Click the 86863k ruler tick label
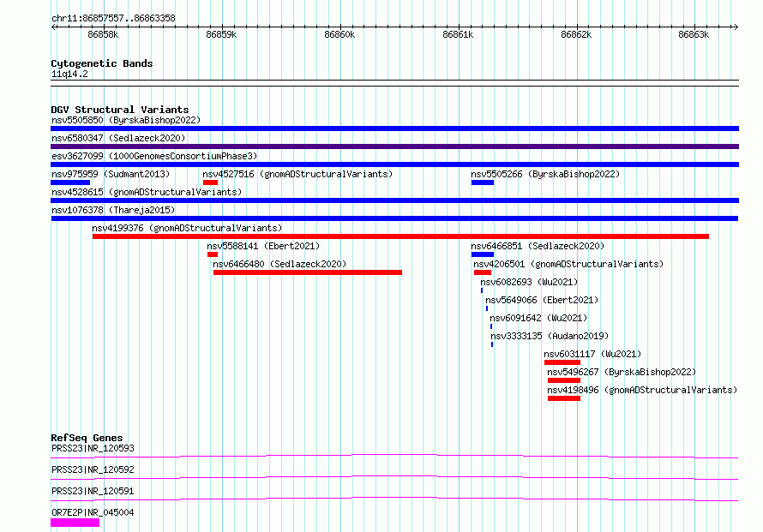The height and width of the screenshot is (532, 763). [694, 34]
